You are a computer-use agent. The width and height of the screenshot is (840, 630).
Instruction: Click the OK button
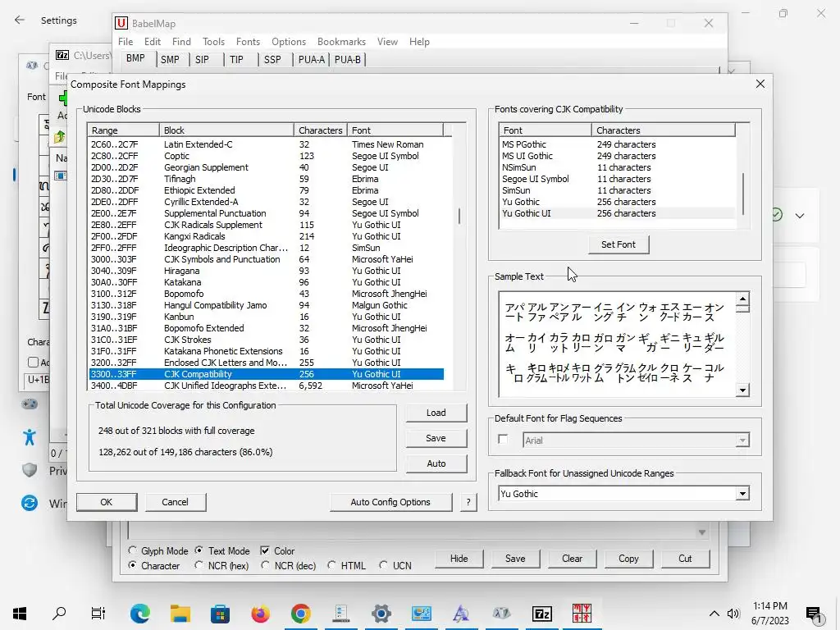point(106,502)
